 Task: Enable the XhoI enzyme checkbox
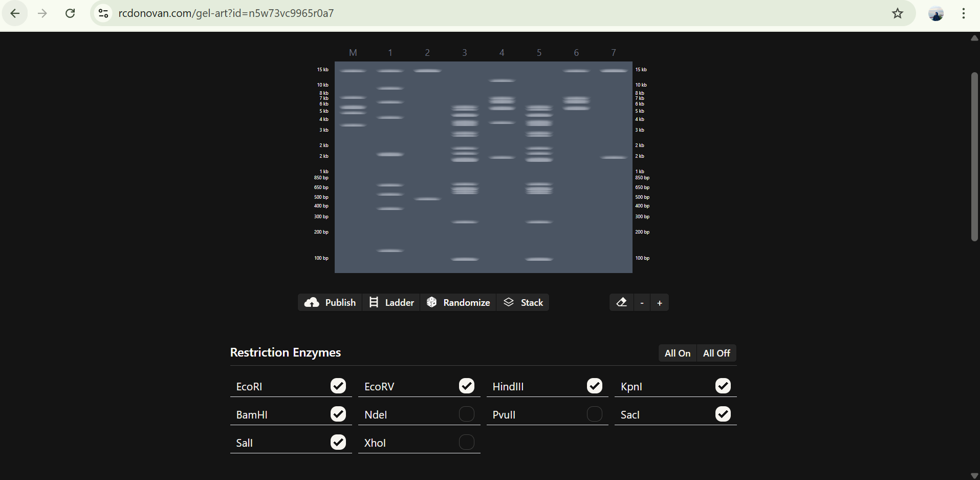[x=466, y=442]
